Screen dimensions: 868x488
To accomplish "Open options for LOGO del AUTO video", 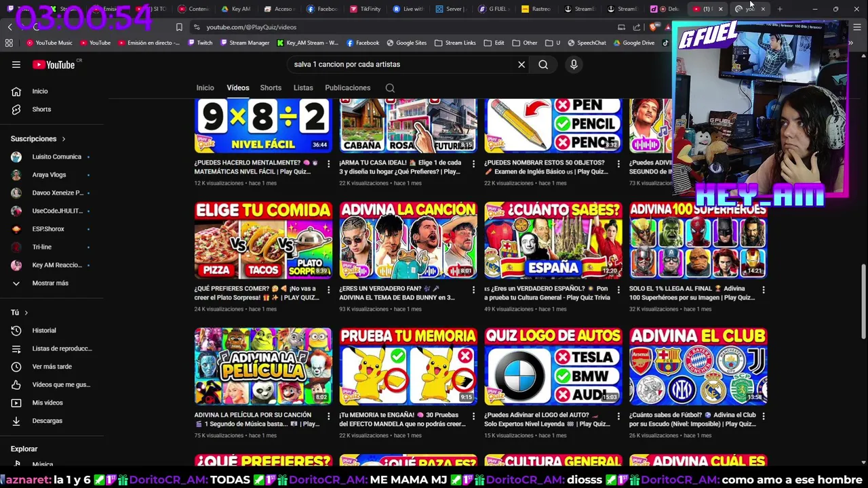I will (618, 416).
